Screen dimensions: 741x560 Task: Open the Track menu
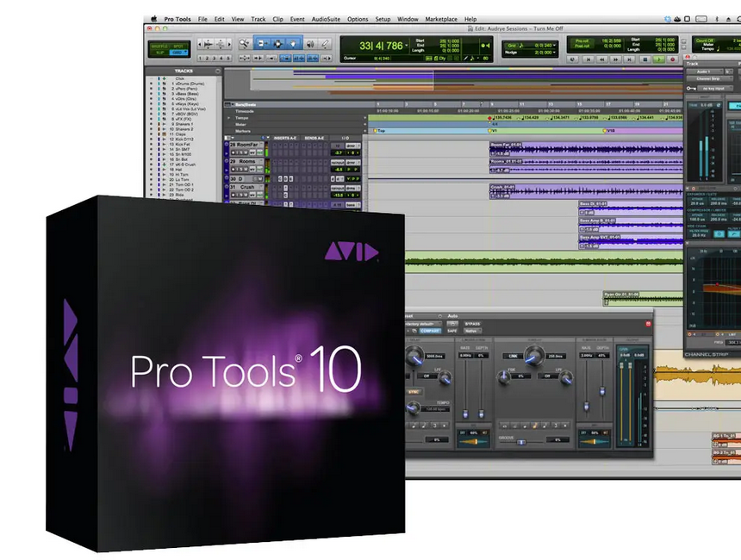coord(258,19)
